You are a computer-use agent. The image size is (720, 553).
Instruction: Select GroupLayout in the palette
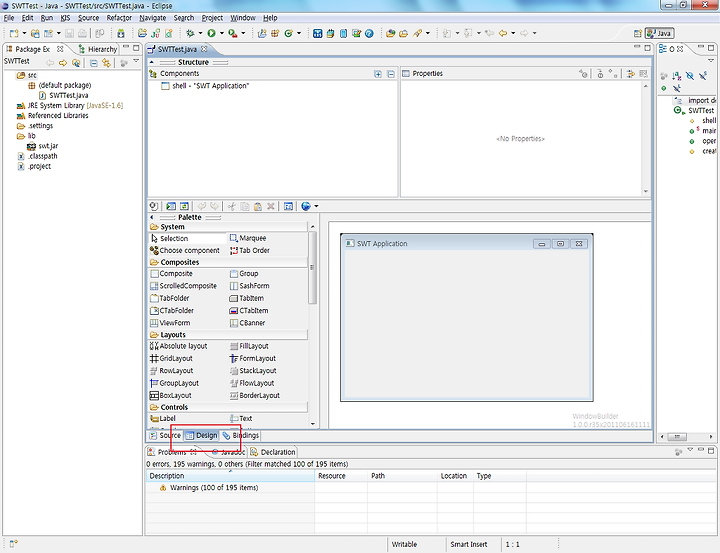tap(174, 383)
